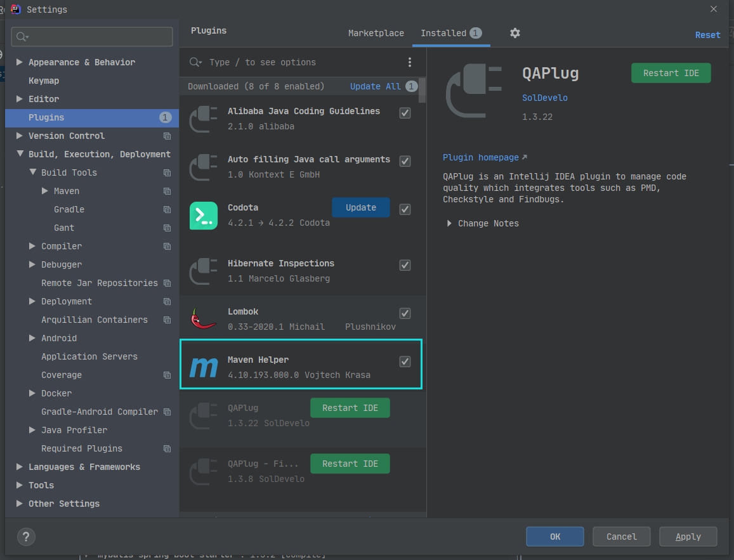Toggle the Lombok plugin checkbox
Image resolution: width=734 pixels, height=560 pixels.
pos(405,313)
